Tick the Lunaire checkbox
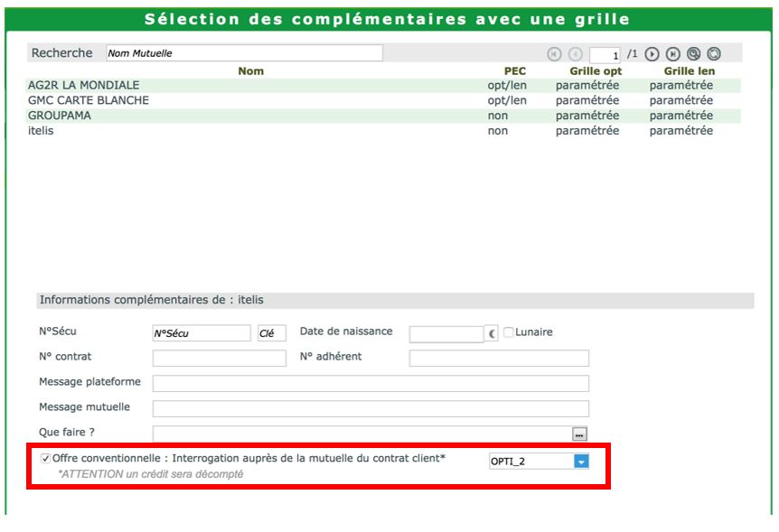The width and height of the screenshot is (779, 532). [508, 331]
